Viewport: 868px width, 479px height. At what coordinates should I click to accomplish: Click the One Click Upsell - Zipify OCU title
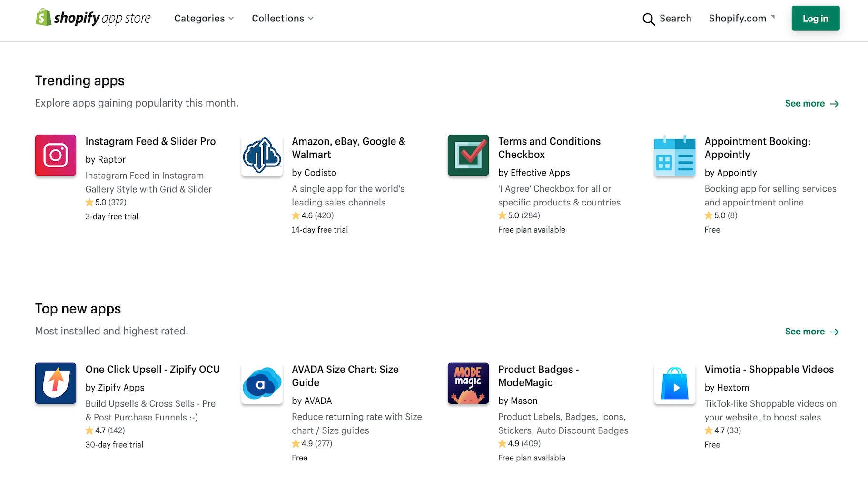point(152,370)
